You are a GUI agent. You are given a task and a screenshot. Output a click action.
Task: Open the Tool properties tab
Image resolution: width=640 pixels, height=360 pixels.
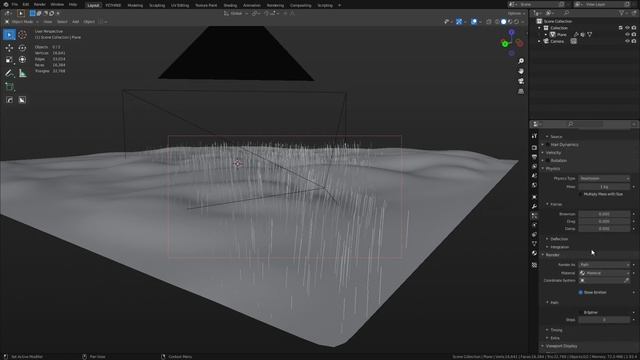pos(534,136)
